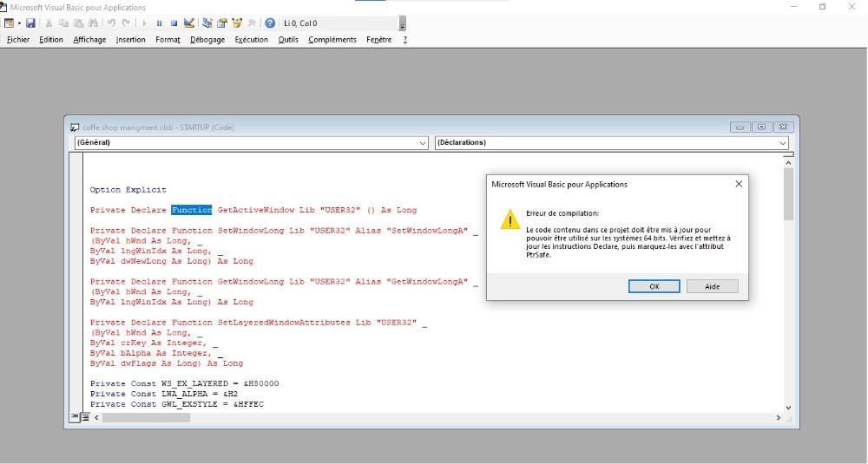Expand the (Général) object dropdown
Image resolution: width=868 pixels, height=464 pixels.
(423, 143)
